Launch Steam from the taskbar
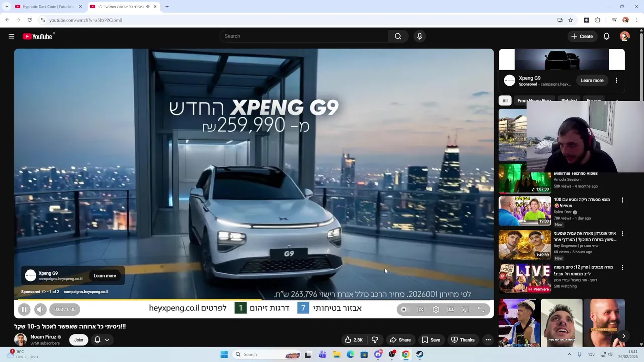The width and height of the screenshot is (644, 362). [x=419, y=354]
